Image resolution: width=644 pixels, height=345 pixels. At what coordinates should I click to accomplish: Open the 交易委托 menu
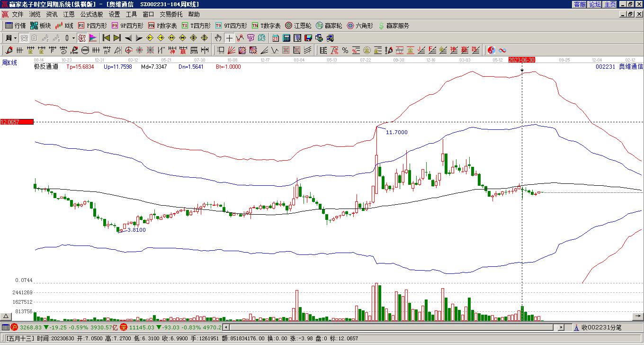(x=171, y=15)
